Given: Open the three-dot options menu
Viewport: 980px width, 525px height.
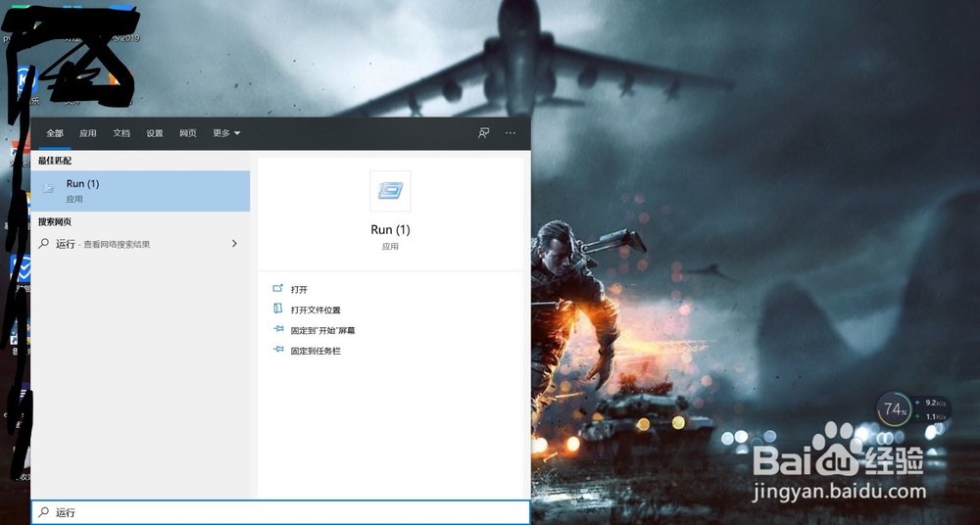Looking at the screenshot, I should pos(511,133).
